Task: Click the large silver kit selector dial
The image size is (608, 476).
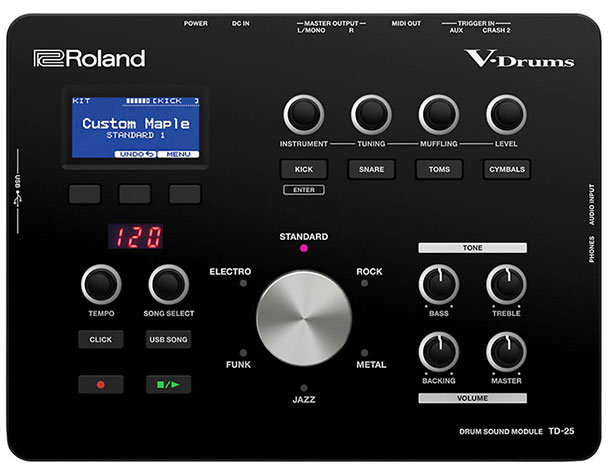Action: click(304, 318)
